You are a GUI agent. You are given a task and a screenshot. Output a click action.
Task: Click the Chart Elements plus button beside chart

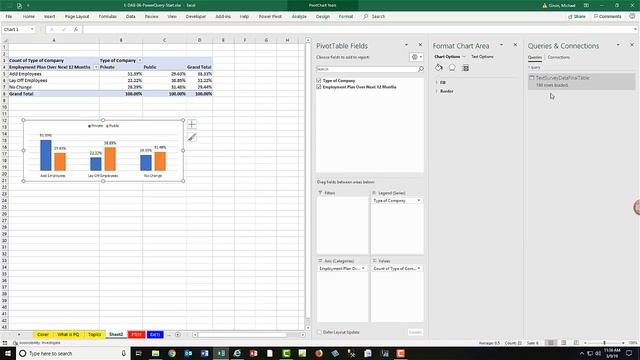(x=192, y=124)
